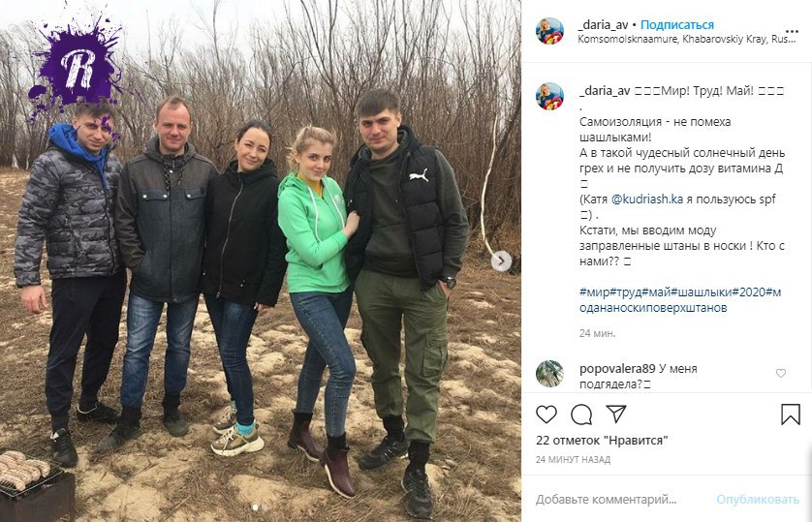Like the post with the heart icon
812x522 pixels.
tap(546, 415)
